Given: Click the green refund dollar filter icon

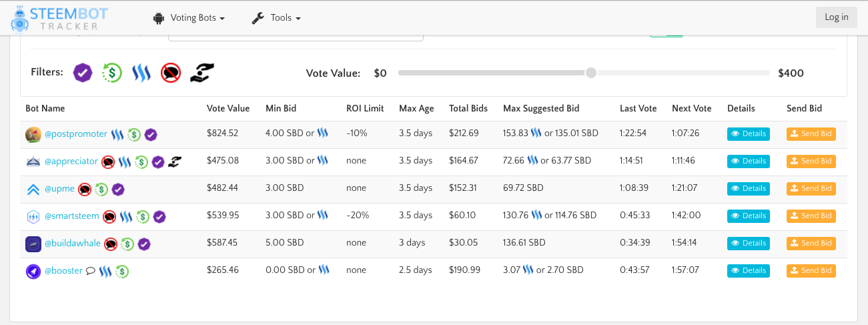Looking at the screenshot, I should [x=111, y=72].
